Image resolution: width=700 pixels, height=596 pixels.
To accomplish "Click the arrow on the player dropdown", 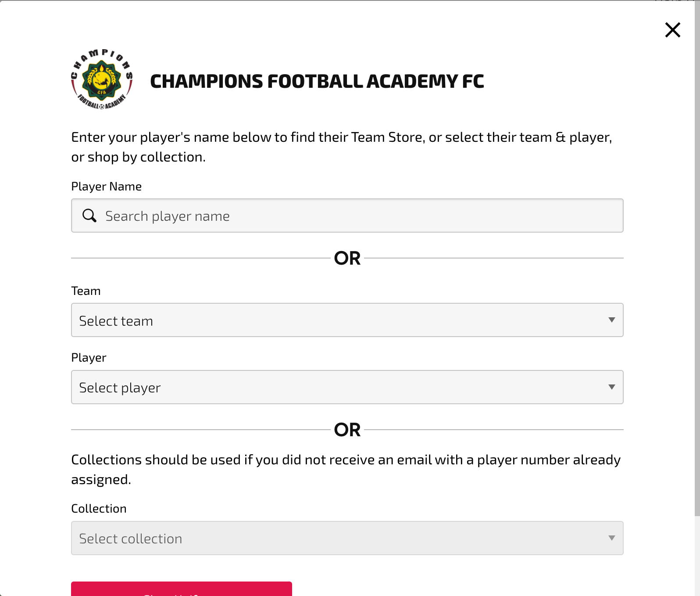I will tap(611, 387).
